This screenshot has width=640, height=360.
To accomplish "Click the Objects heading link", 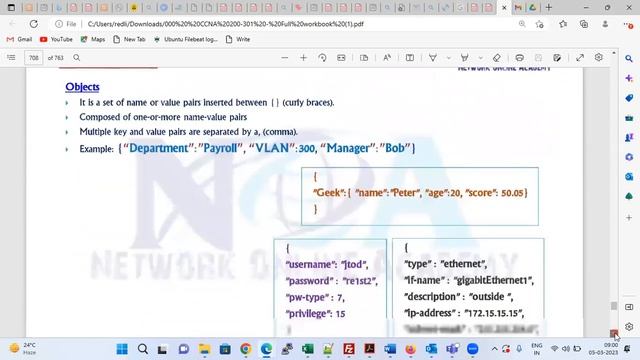I will [82, 87].
